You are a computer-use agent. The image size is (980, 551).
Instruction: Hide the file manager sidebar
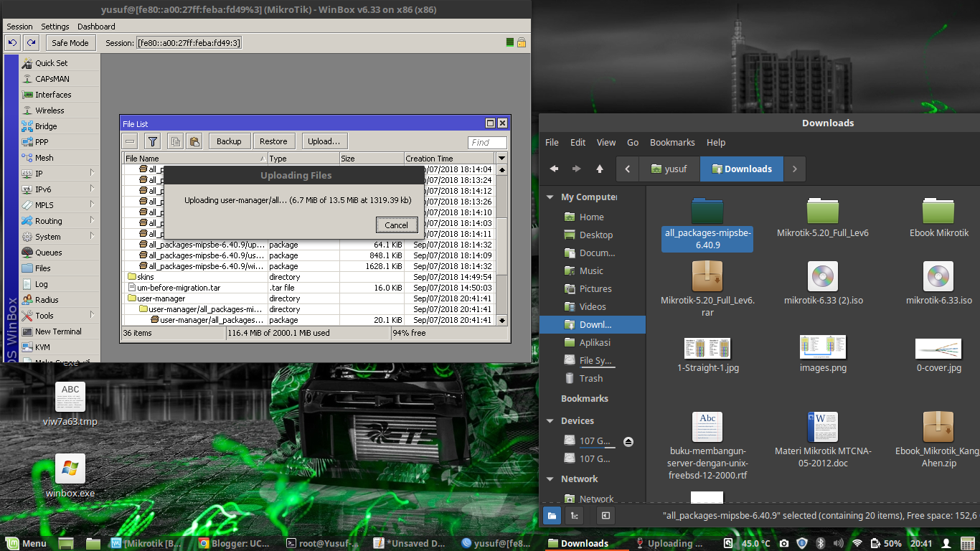[606, 515]
